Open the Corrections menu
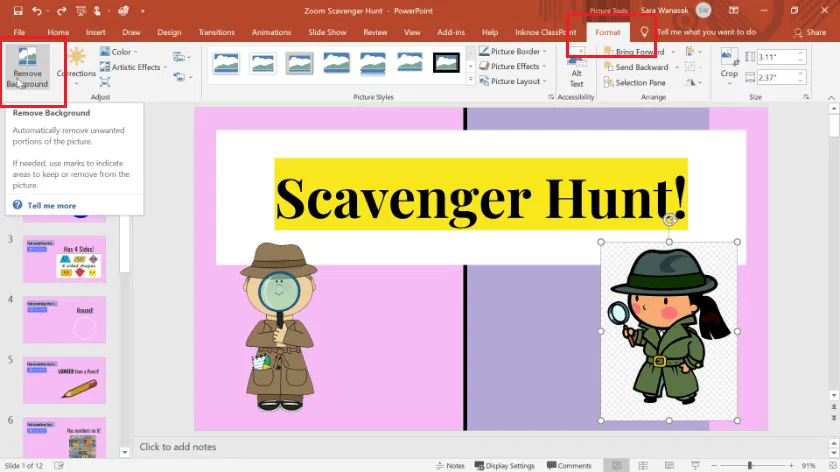Image resolution: width=840 pixels, height=472 pixels. (x=77, y=67)
